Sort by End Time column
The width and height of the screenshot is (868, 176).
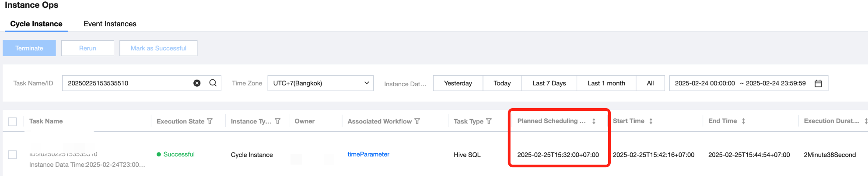pyautogui.click(x=743, y=121)
